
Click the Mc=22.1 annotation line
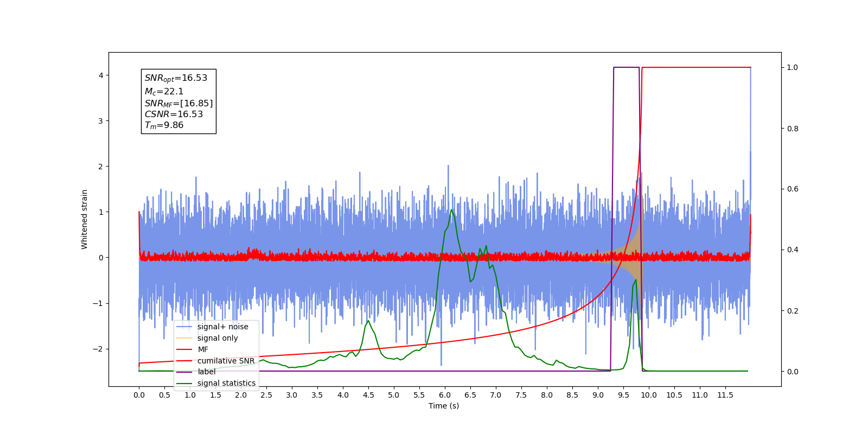point(164,92)
